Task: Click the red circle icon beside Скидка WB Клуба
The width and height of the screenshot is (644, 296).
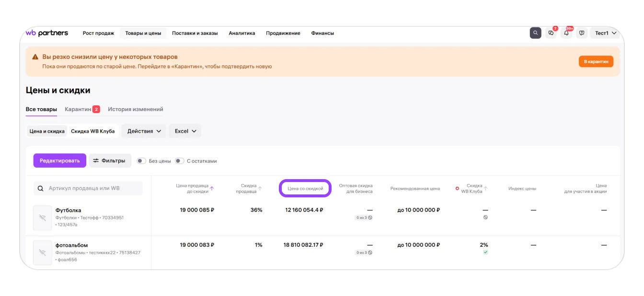Action: pyautogui.click(x=457, y=188)
